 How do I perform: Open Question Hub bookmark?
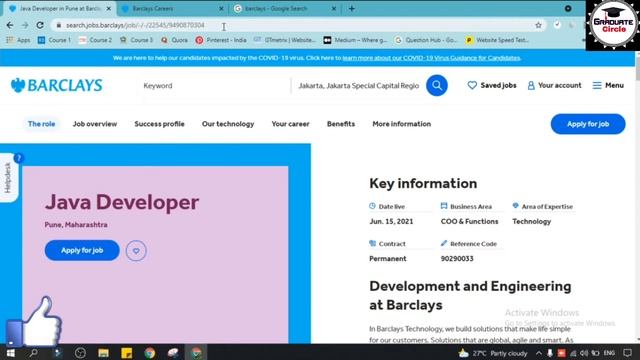[426, 40]
